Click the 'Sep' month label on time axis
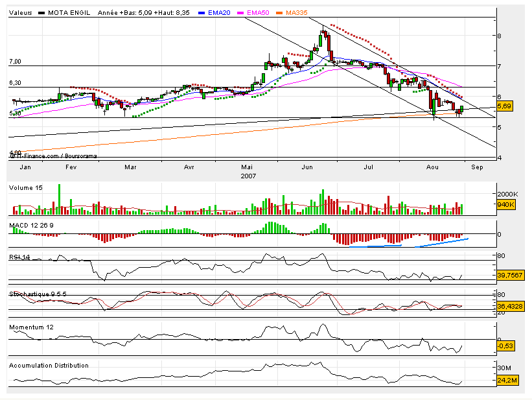The height and width of the screenshot is (400, 532). pyautogui.click(x=477, y=167)
